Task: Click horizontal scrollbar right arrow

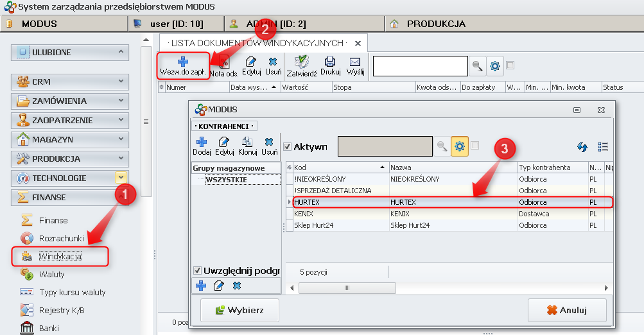Action: 606,288
